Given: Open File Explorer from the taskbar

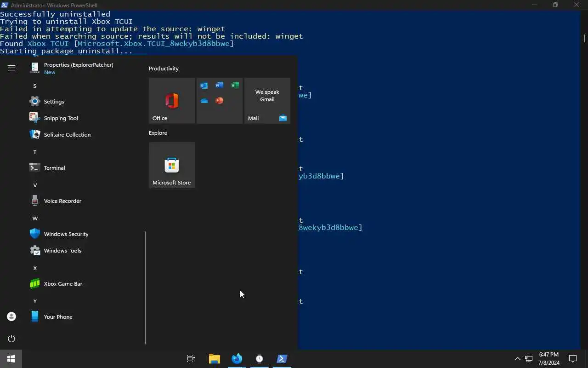Looking at the screenshot, I should coord(214,359).
